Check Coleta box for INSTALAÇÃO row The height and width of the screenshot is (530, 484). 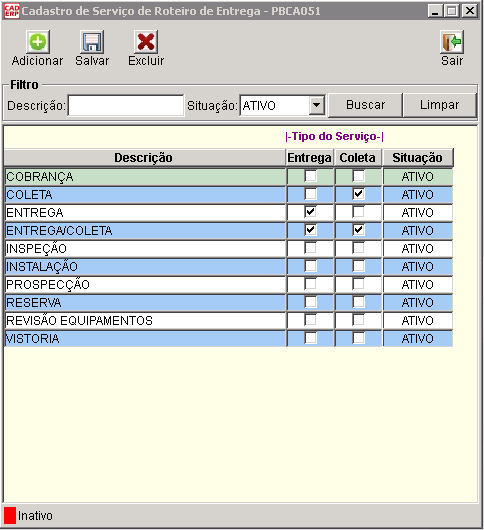pyautogui.click(x=358, y=266)
